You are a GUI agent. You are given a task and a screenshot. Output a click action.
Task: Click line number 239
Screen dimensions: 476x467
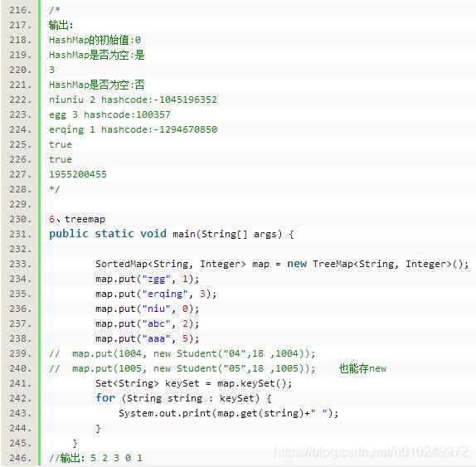20,353
